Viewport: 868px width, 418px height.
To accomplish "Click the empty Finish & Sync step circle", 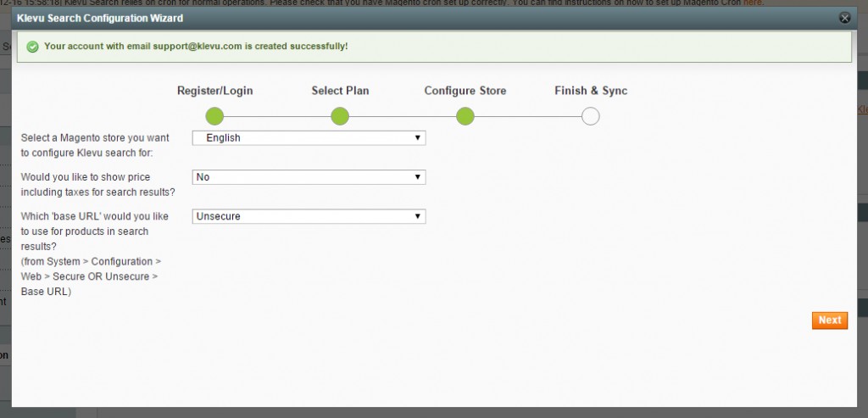I will click(591, 116).
